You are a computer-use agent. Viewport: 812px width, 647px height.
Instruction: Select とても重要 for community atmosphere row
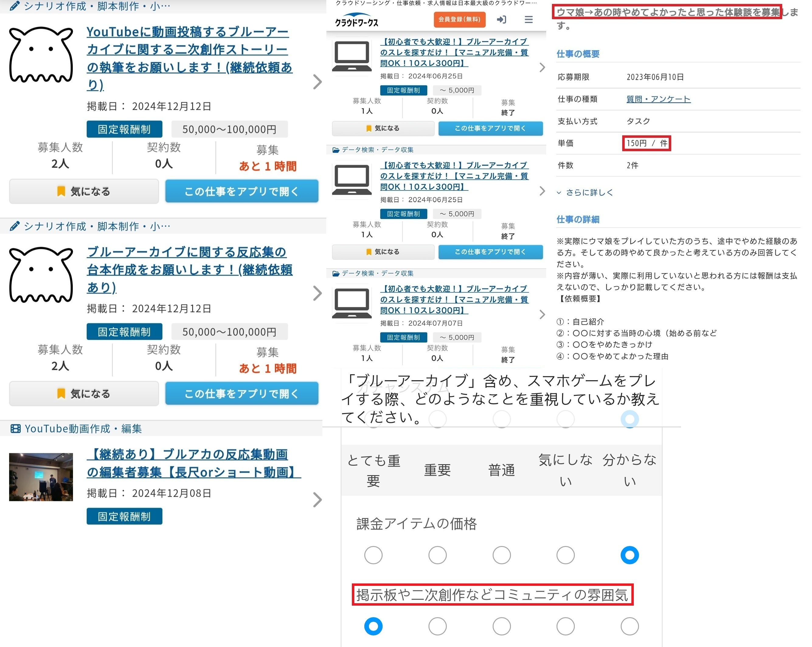tap(373, 626)
